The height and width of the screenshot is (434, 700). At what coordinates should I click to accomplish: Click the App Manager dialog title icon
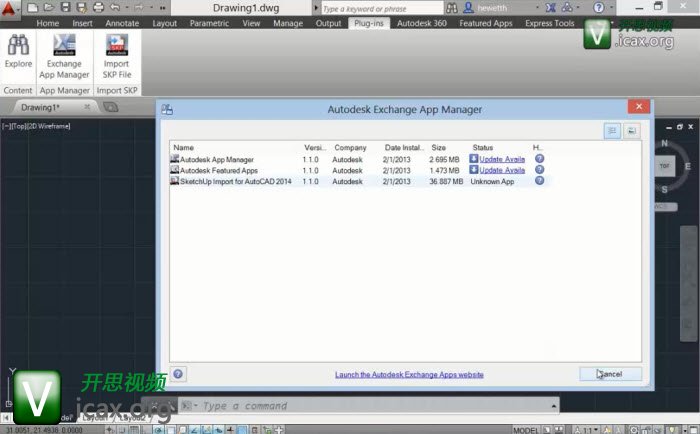(167, 109)
